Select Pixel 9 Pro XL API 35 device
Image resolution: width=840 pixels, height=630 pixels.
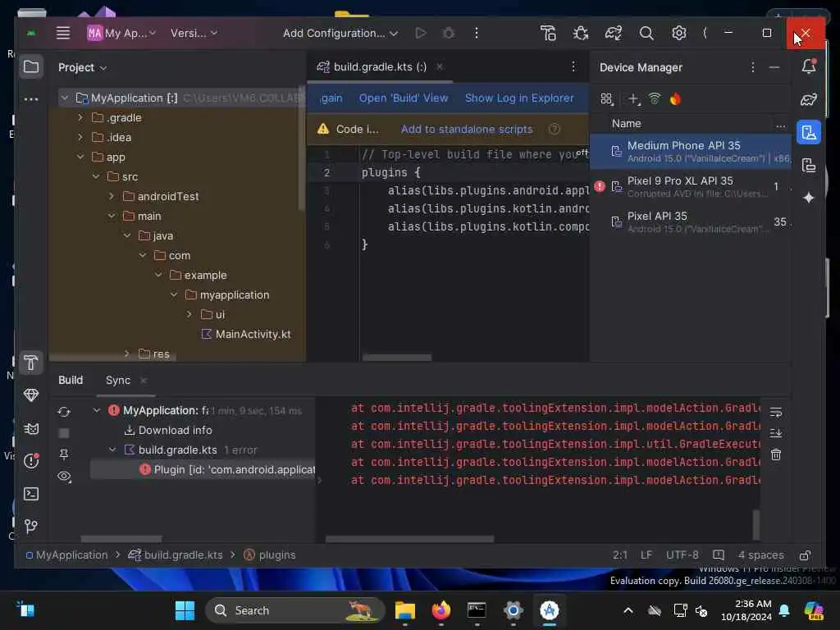pos(691,186)
